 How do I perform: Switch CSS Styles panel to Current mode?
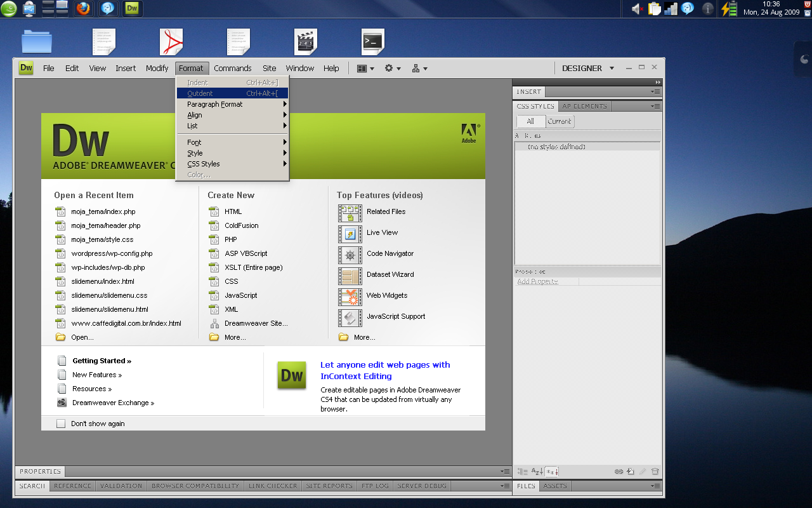pyautogui.click(x=560, y=121)
